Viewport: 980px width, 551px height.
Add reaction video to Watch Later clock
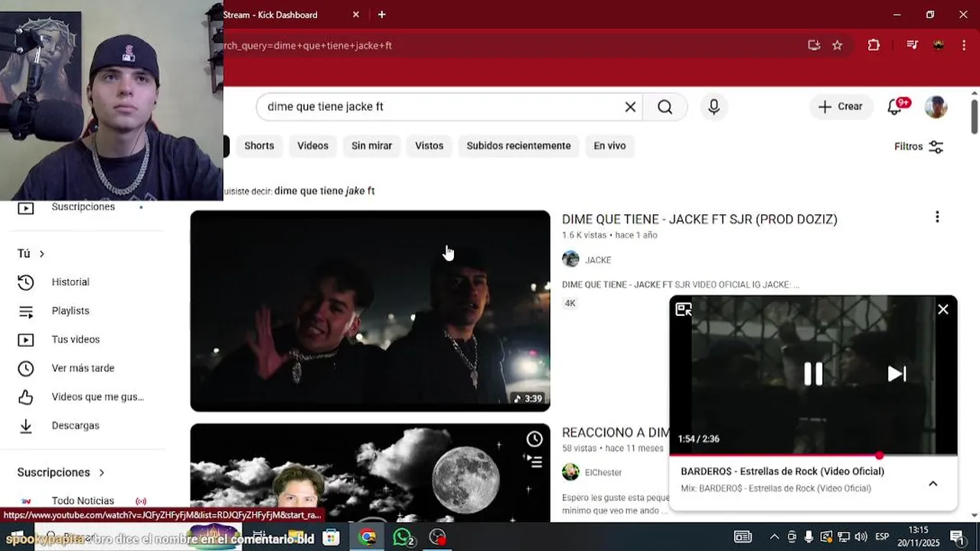point(534,439)
